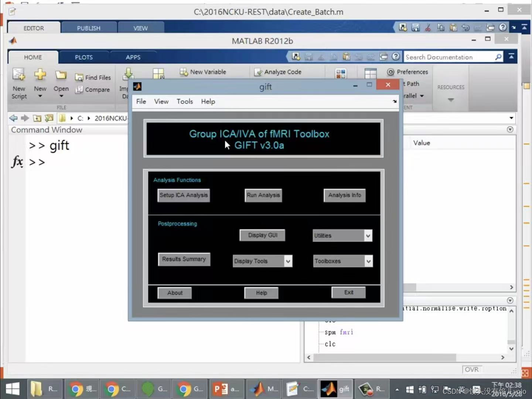The height and width of the screenshot is (399, 532).
Task: Open Analysis Info in GIFT
Action: tap(345, 195)
